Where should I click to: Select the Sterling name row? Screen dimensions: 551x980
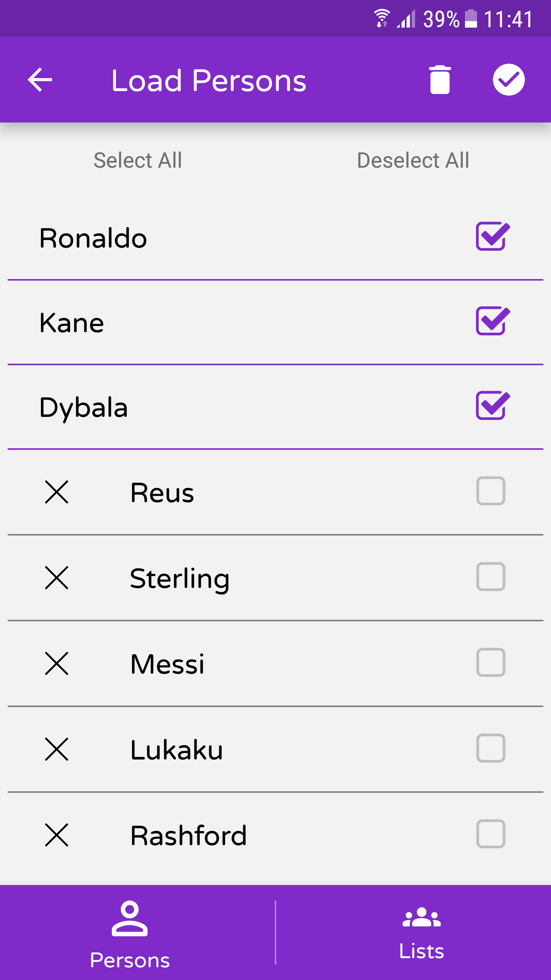click(275, 578)
